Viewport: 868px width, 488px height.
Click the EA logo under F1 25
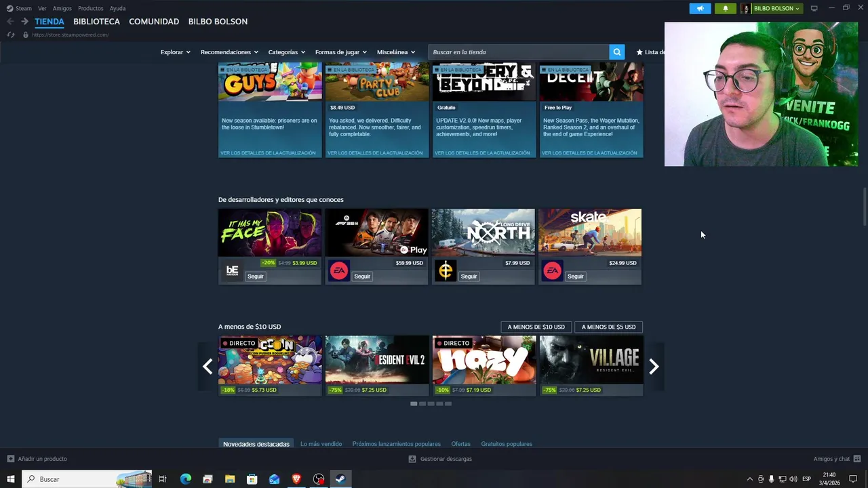339,271
